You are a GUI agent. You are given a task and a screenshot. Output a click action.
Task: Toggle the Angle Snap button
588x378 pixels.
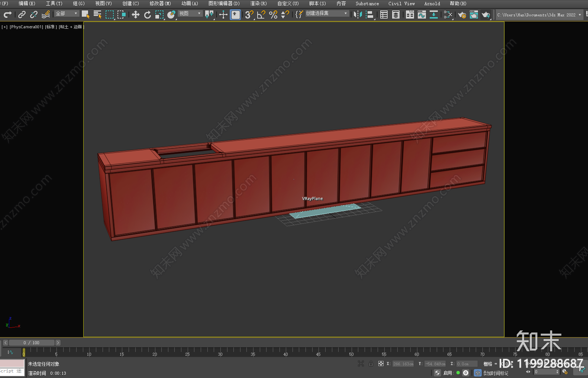pyautogui.click(x=261, y=14)
